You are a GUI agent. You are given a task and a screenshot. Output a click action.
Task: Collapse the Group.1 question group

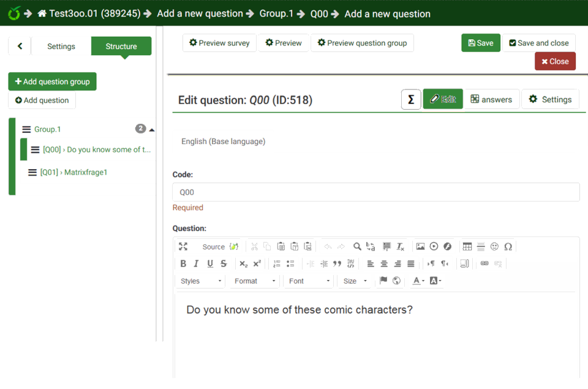coord(151,130)
